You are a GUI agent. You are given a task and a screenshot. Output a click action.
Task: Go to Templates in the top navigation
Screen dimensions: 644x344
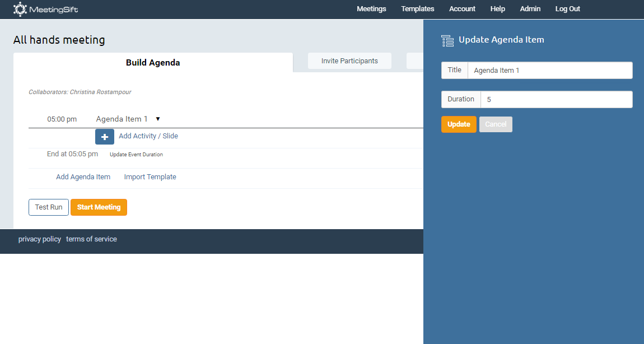pyautogui.click(x=417, y=9)
